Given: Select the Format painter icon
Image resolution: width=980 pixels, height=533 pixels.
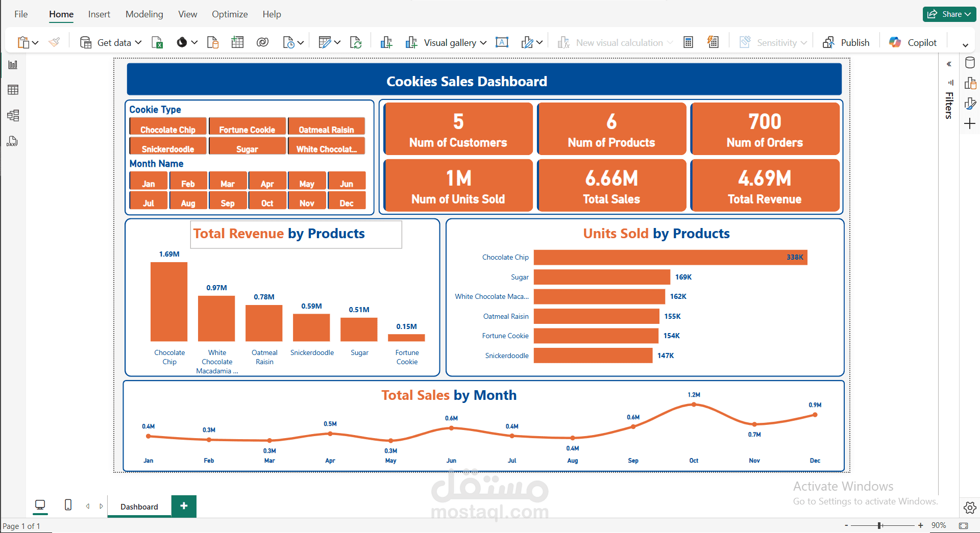Looking at the screenshot, I should tap(54, 42).
